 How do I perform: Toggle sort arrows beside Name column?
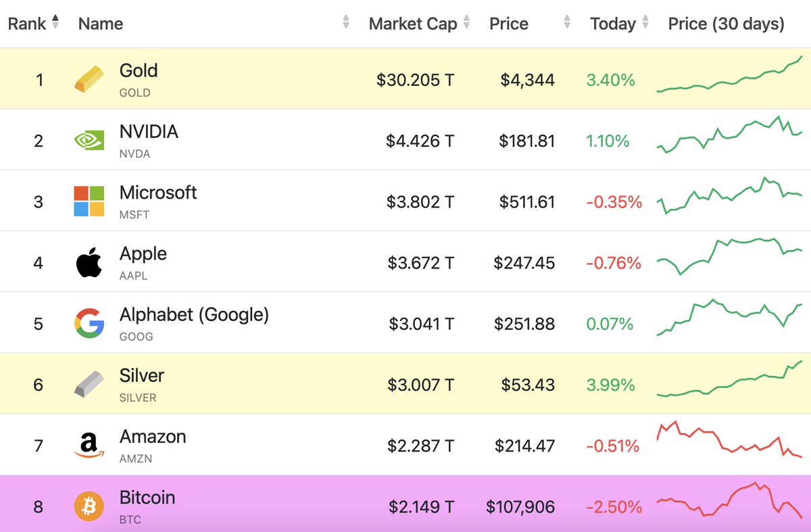coord(346,23)
